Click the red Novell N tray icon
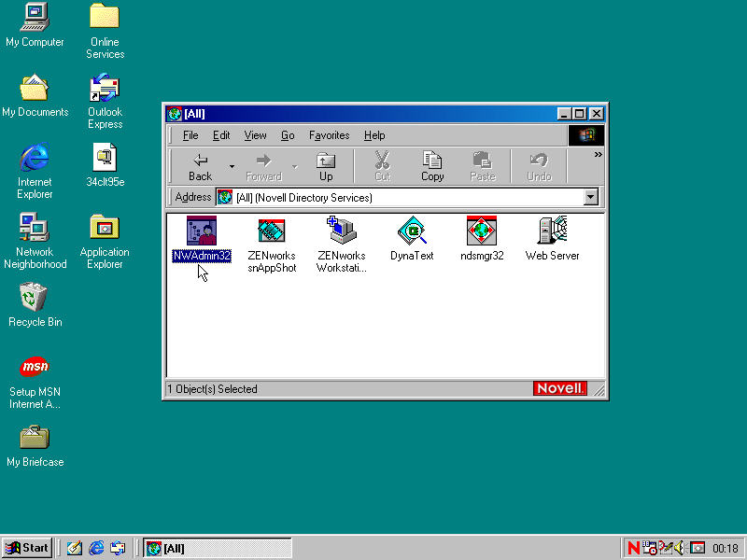The height and width of the screenshot is (560, 747). 634,548
